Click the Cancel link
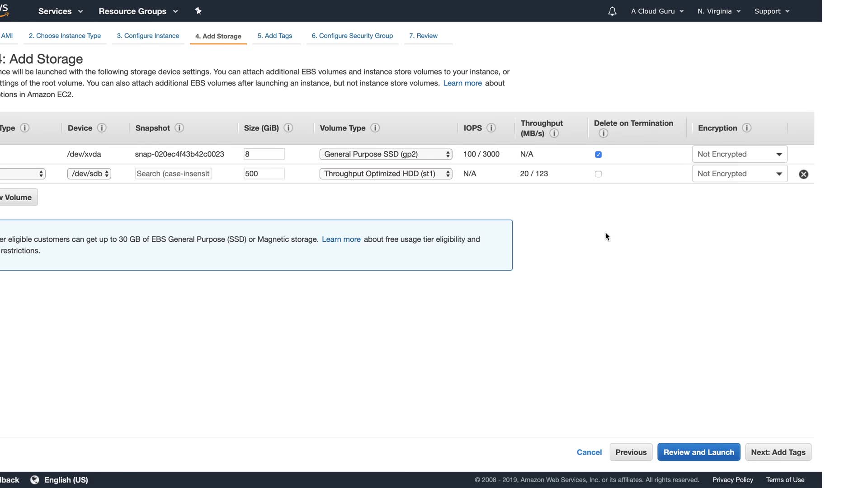The width and height of the screenshot is (868, 488). (x=589, y=452)
